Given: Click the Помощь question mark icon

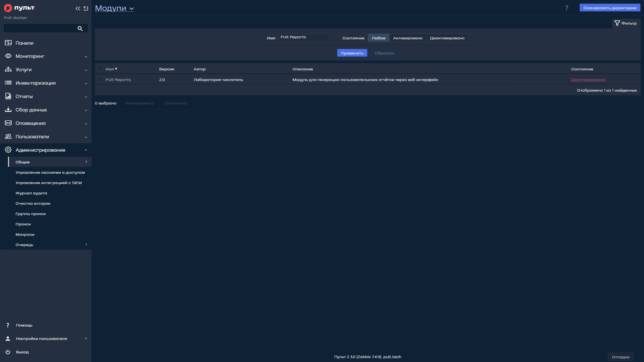Looking at the screenshot, I should (x=8, y=325).
